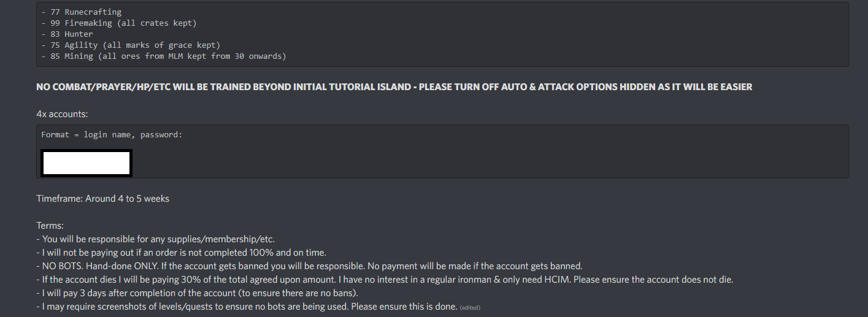This screenshot has width=868, height=317.
Task: Click the '75 Agility' marks of grace line
Action: coord(131,45)
